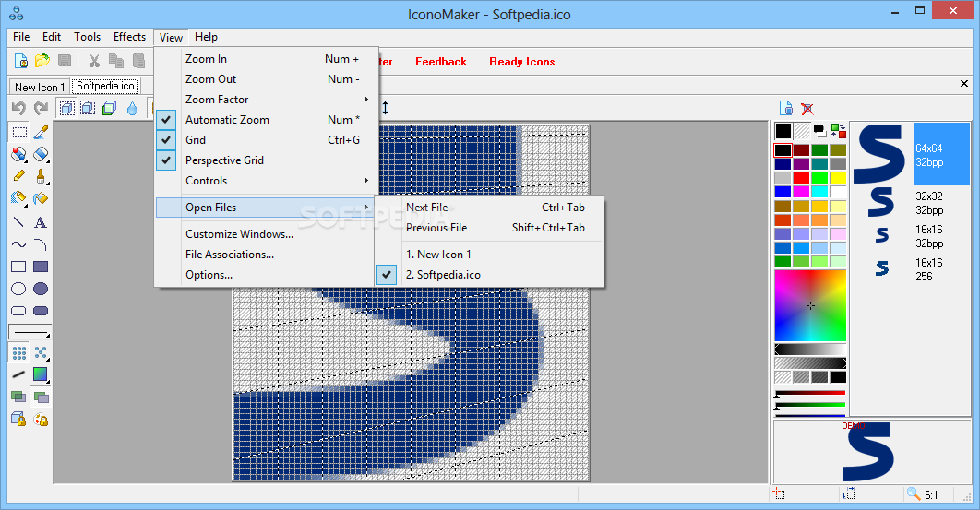The height and width of the screenshot is (510, 980).
Task: Choose Zoom In from View menu
Action: [x=267, y=59]
